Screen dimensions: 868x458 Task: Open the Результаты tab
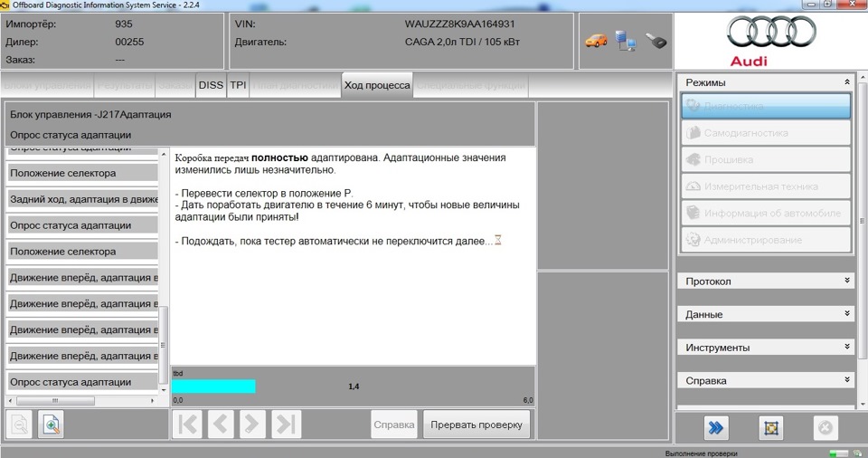pos(125,85)
